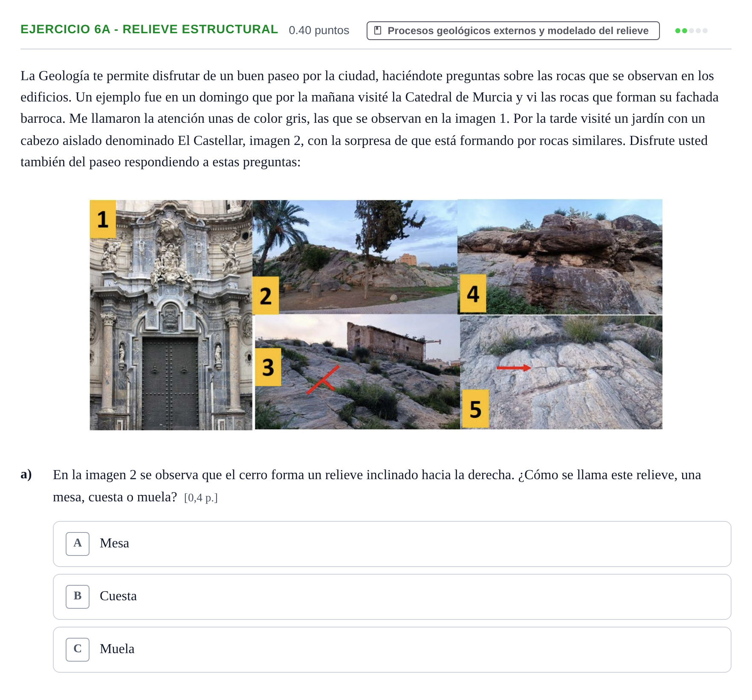Select answer option C Muela

click(x=392, y=649)
